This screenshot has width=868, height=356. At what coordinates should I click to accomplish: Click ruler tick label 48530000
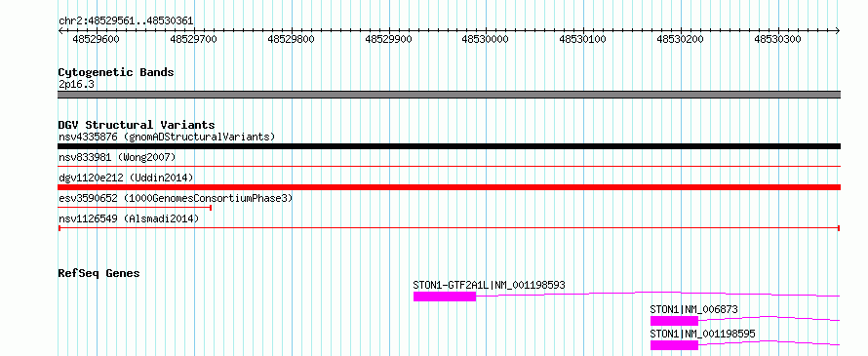pyautogui.click(x=486, y=39)
